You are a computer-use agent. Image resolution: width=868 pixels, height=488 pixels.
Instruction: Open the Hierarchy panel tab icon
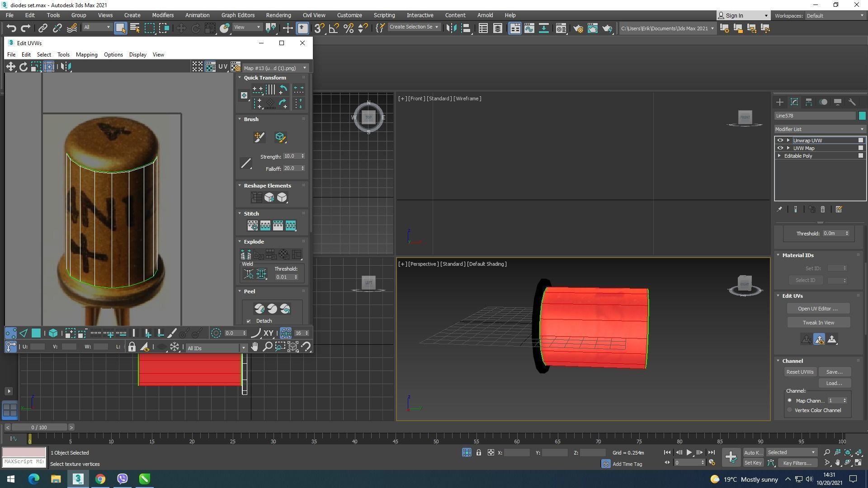[x=809, y=102]
